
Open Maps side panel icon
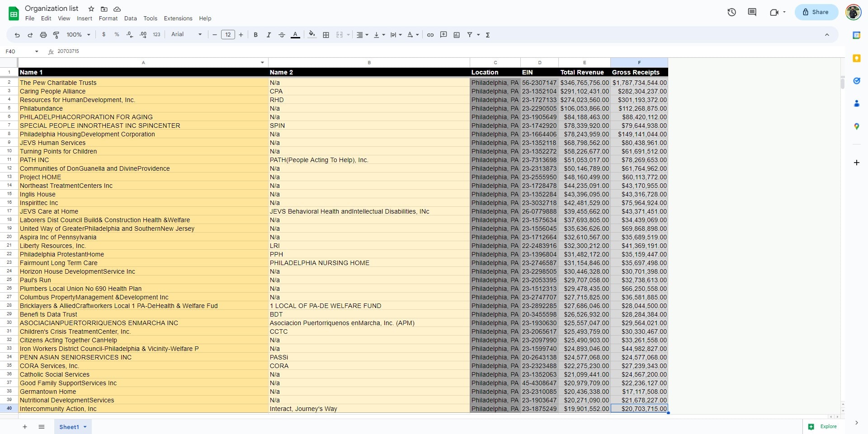click(x=856, y=126)
